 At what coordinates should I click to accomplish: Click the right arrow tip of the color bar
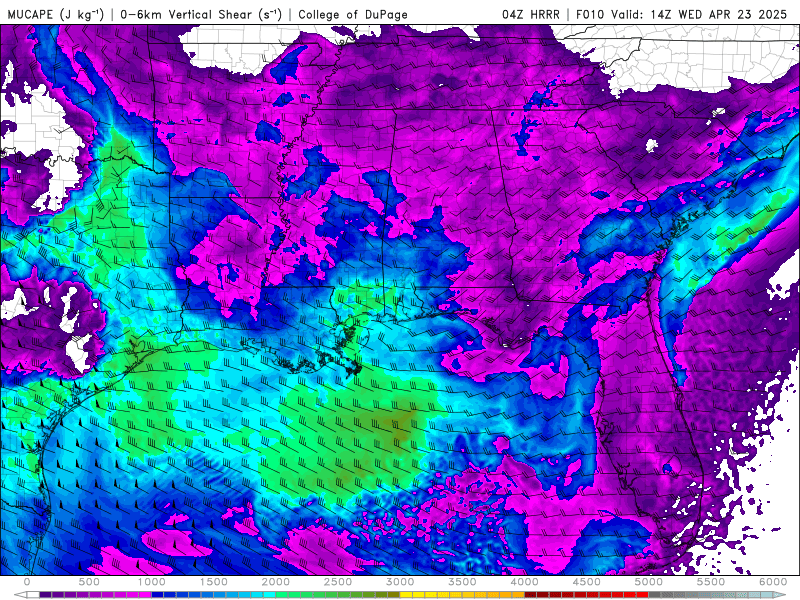(x=782, y=595)
